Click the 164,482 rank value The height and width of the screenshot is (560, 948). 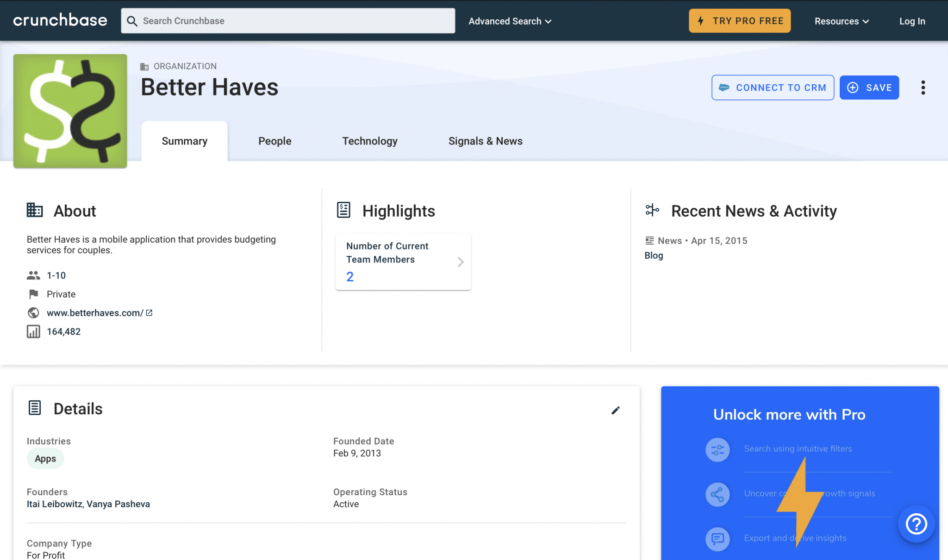64,332
